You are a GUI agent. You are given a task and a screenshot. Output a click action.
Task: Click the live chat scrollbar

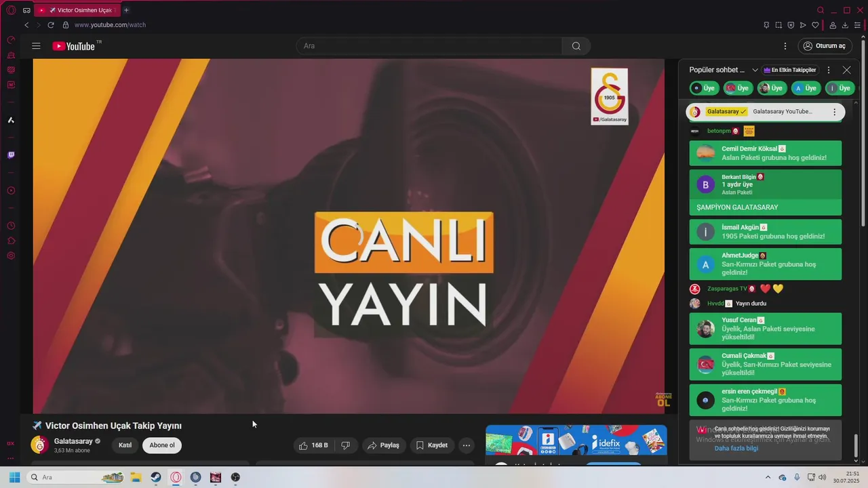855,446
